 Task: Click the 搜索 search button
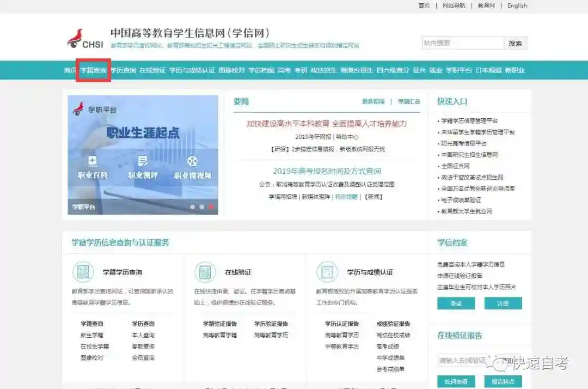(x=515, y=42)
